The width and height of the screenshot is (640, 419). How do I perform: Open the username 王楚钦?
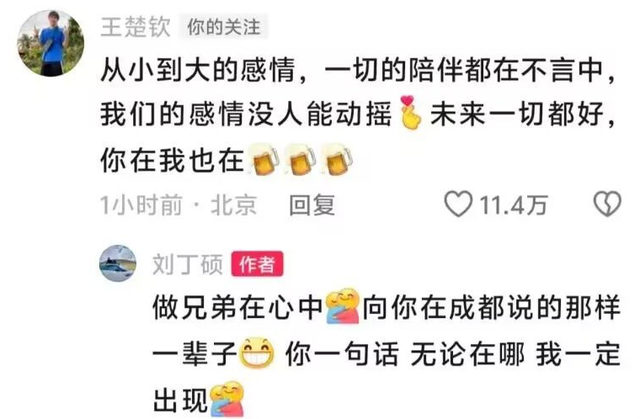136,27
